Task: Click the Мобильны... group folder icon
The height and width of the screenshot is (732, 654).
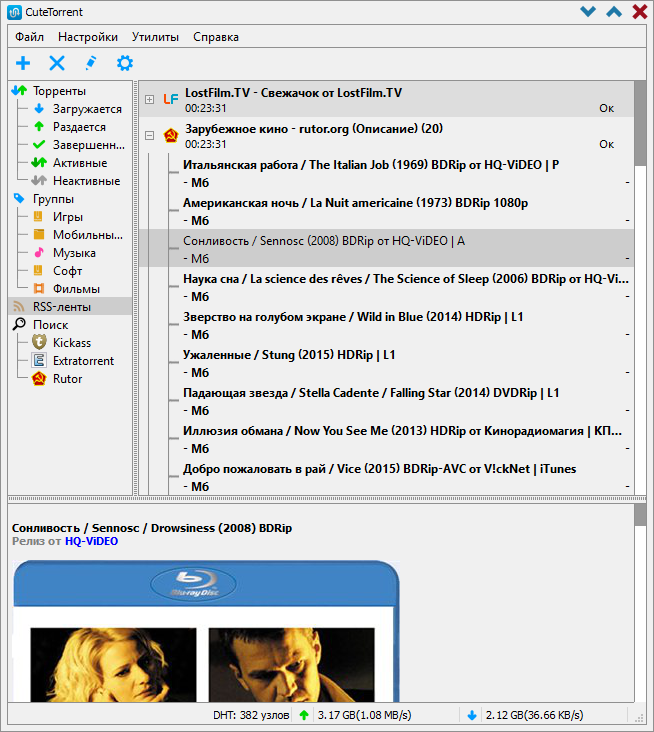Action: point(39,234)
